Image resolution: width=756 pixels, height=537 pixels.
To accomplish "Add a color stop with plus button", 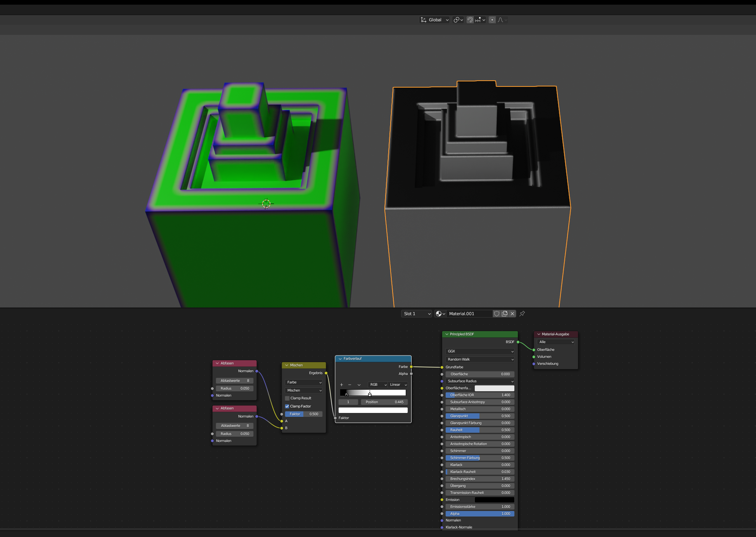I will 341,385.
